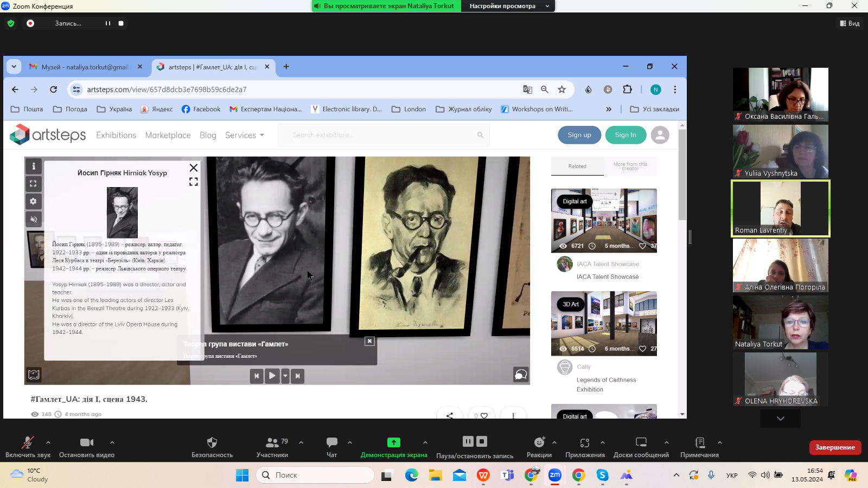This screenshot has width=868, height=488.
Task: Open viewer settings gear icon
Action: [33, 202]
